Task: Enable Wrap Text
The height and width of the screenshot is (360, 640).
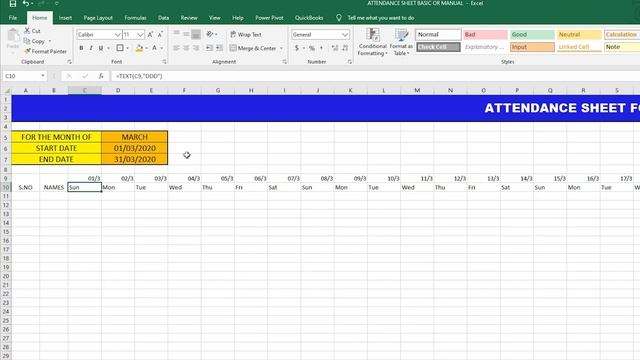Action: [x=246, y=35]
